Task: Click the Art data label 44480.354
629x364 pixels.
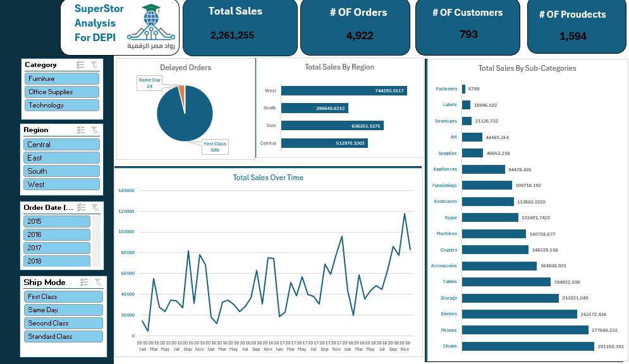Action: pyautogui.click(x=497, y=138)
